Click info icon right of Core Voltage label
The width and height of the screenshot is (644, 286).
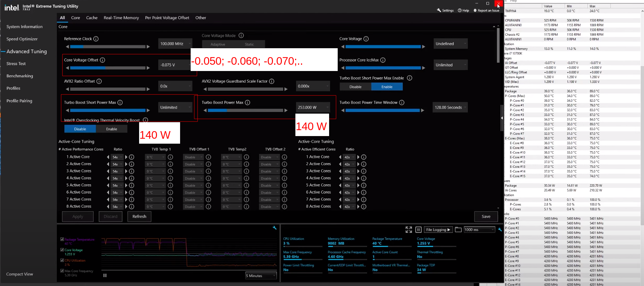(366, 39)
